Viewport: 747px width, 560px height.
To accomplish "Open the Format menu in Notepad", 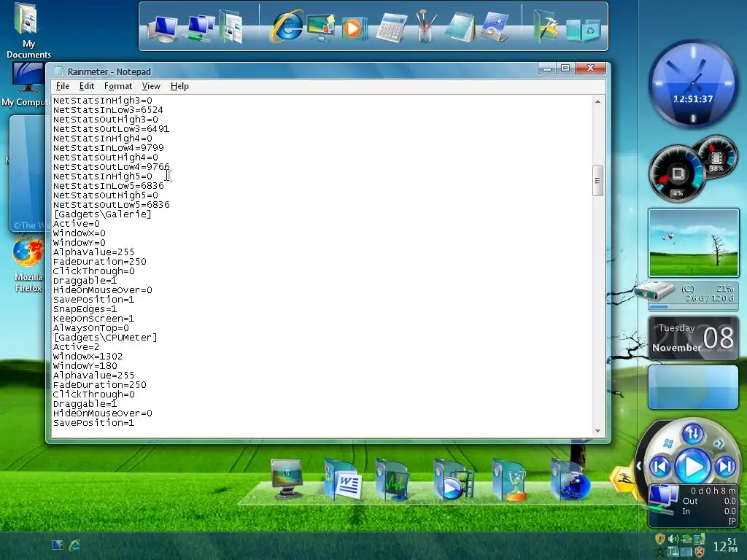I will point(117,86).
